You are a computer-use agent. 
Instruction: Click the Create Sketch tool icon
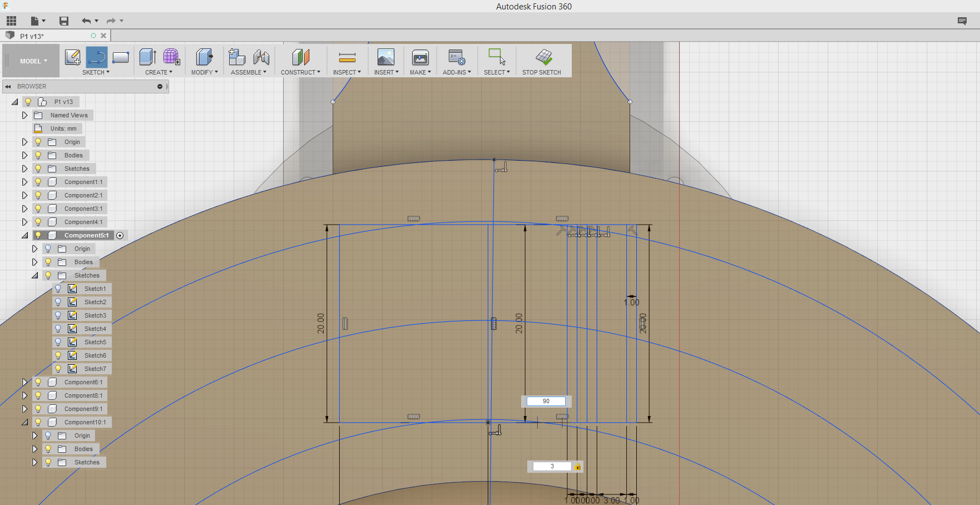pos(73,57)
